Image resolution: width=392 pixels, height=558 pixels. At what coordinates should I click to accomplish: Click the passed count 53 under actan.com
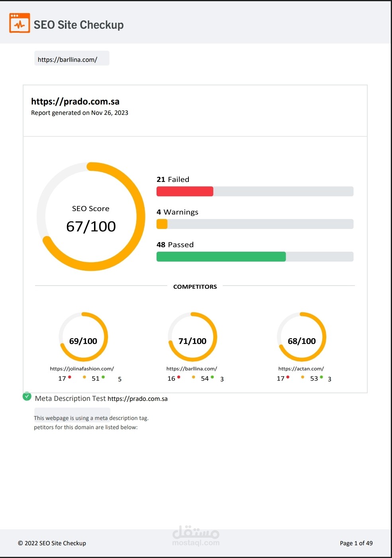click(314, 379)
